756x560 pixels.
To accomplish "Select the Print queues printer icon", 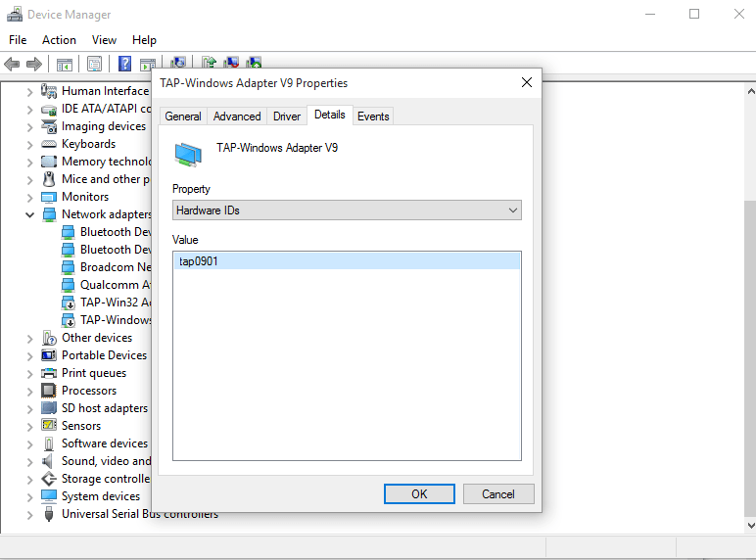I will (x=49, y=373).
